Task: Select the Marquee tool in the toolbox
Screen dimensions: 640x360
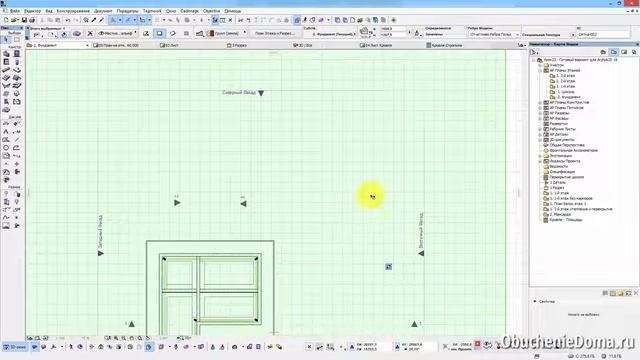Action: pyautogui.click(x=17, y=40)
